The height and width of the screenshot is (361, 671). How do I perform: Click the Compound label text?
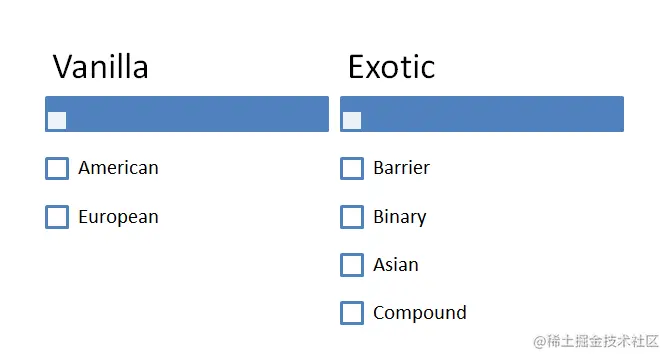pos(420,313)
